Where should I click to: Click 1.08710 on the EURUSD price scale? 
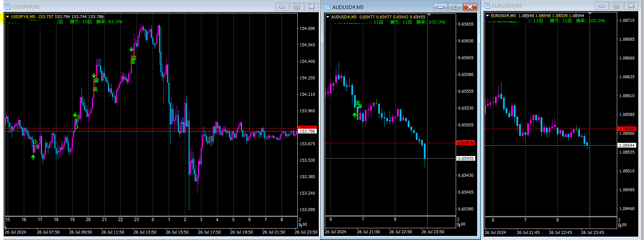pos(627,21)
